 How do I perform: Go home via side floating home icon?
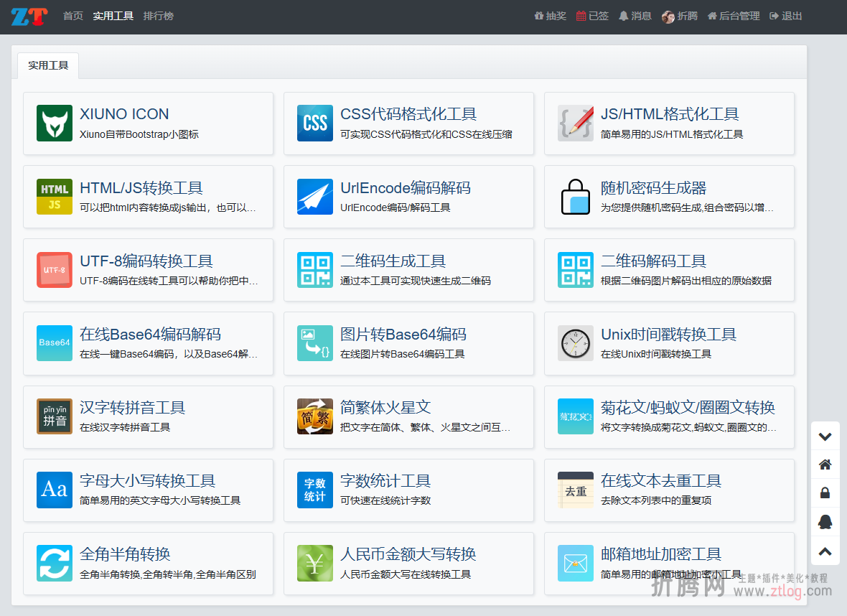825,465
